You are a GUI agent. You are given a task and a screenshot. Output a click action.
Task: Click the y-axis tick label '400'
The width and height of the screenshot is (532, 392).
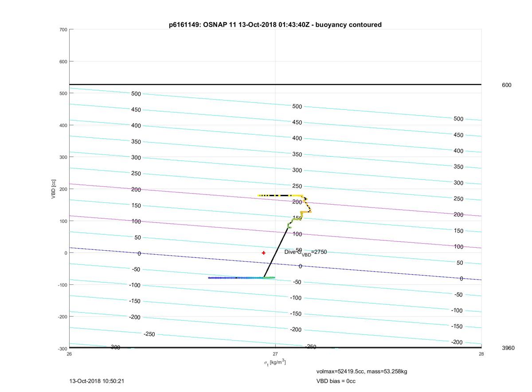63,125
